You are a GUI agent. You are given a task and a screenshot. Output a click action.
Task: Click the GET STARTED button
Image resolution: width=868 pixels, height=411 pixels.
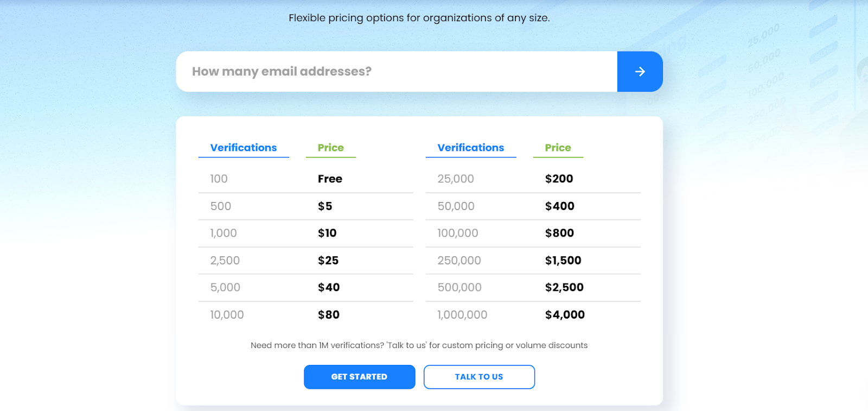(359, 376)
